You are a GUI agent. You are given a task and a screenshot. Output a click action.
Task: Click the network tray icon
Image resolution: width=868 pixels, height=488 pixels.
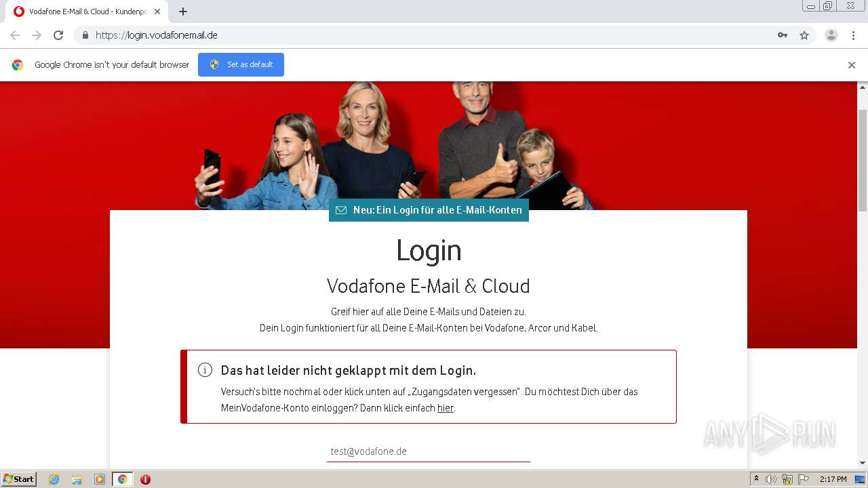tap(787, 479)
